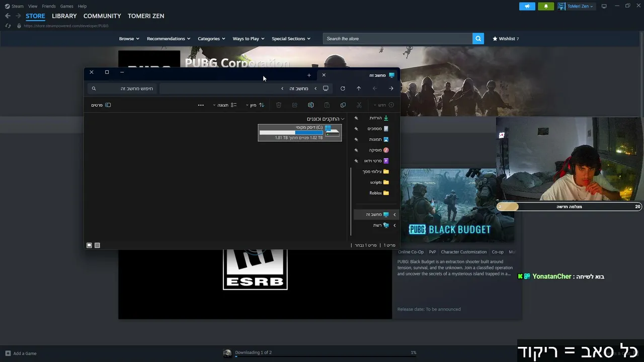Open the Help menu in Steam

(82, 6)
